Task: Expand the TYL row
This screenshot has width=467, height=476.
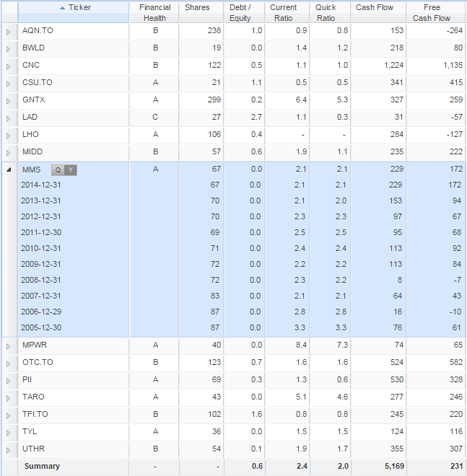Action: click(9, 433)
